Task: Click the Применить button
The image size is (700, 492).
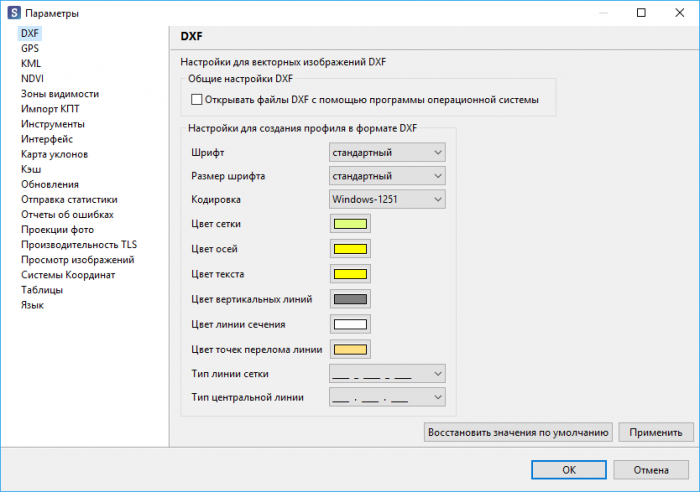Action: (x=656, y=432)
